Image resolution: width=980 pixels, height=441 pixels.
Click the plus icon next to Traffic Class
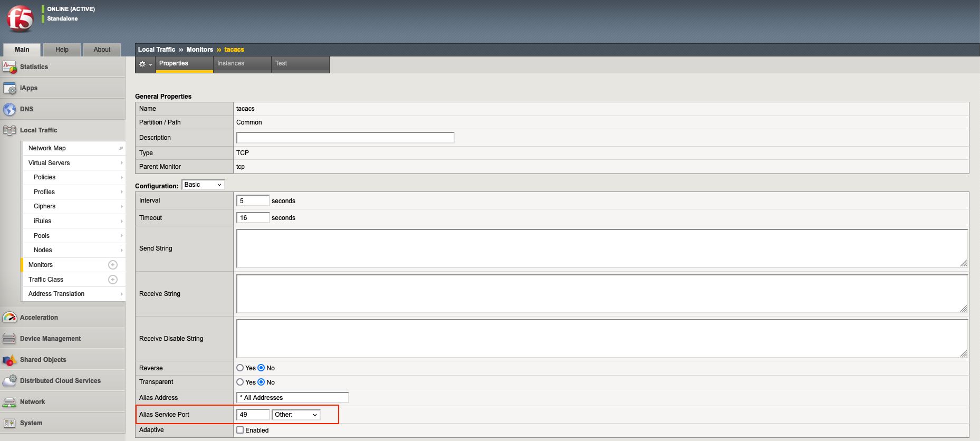tap(113, 280)
